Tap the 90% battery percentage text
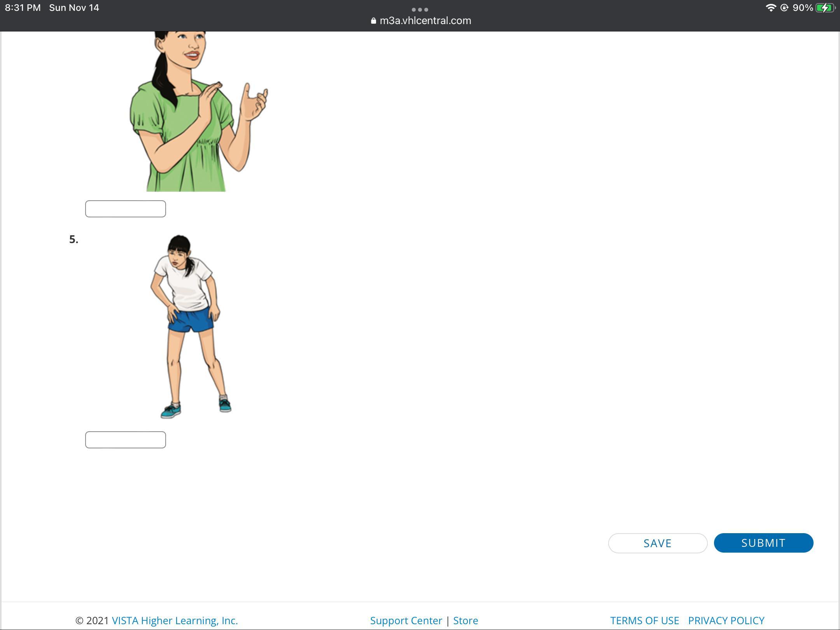Screen dimensions: 840x630 pyautogui.click(x=803, y=8)
